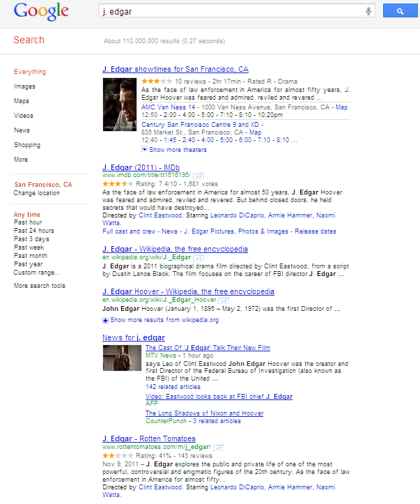The image size is (420, 504).
Task: Switch to Videos search
Action: [x=24, y=116]
